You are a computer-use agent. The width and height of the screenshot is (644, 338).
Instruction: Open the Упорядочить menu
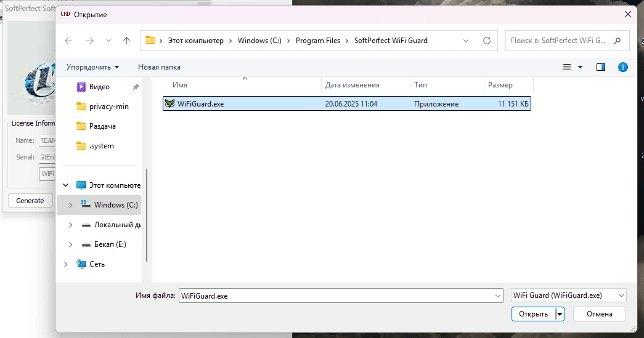[93, 67]
